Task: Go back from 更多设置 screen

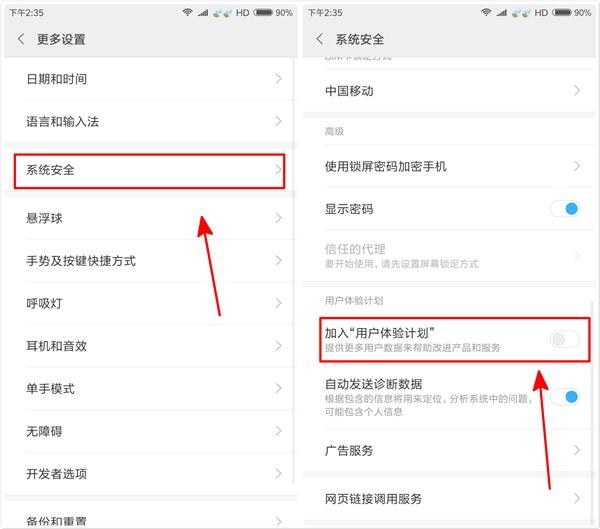Action: click(21, 39)
